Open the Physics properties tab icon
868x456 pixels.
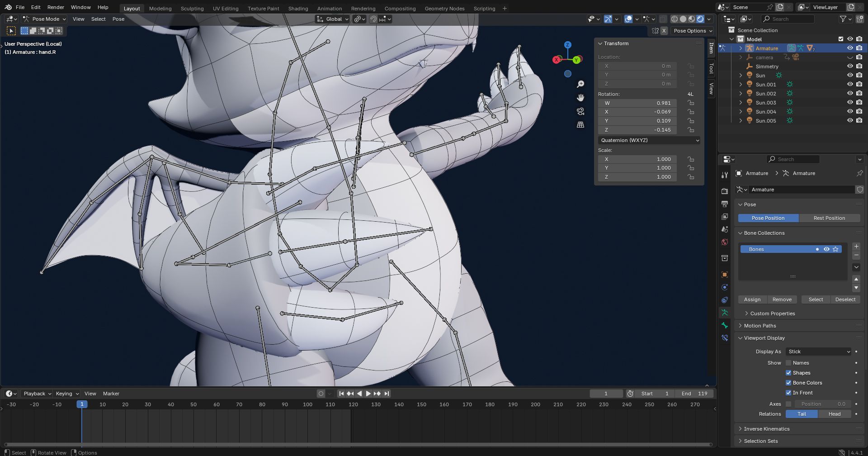coord(725,287)
